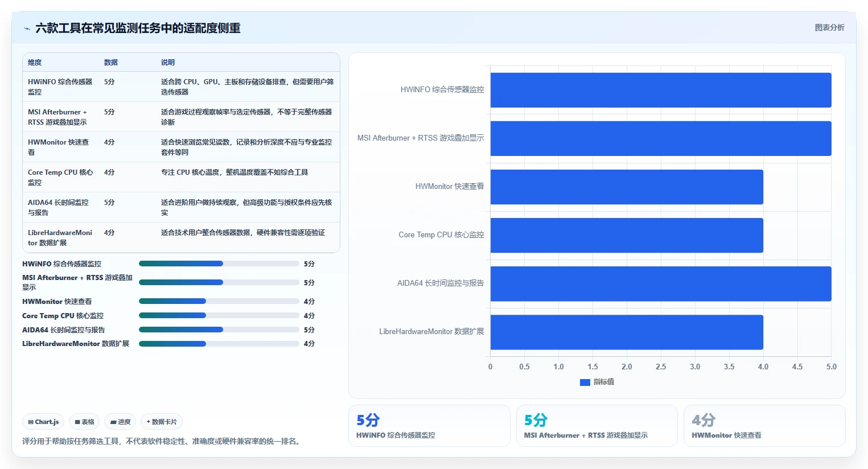Screen dimensions: 868x469
Task: Click the MSI Afterburner + RTSS progress bar
Action: coord(219,282)
